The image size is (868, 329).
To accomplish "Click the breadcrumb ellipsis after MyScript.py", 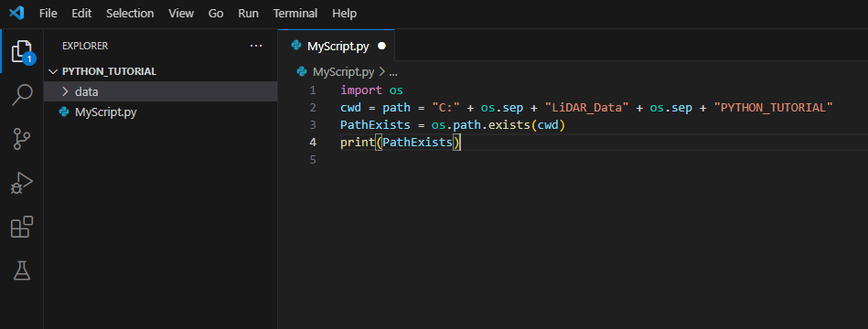I will point(393,72).
